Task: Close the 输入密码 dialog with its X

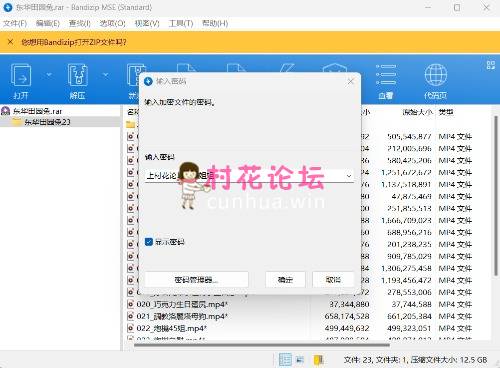Action: tap(350, 81)
